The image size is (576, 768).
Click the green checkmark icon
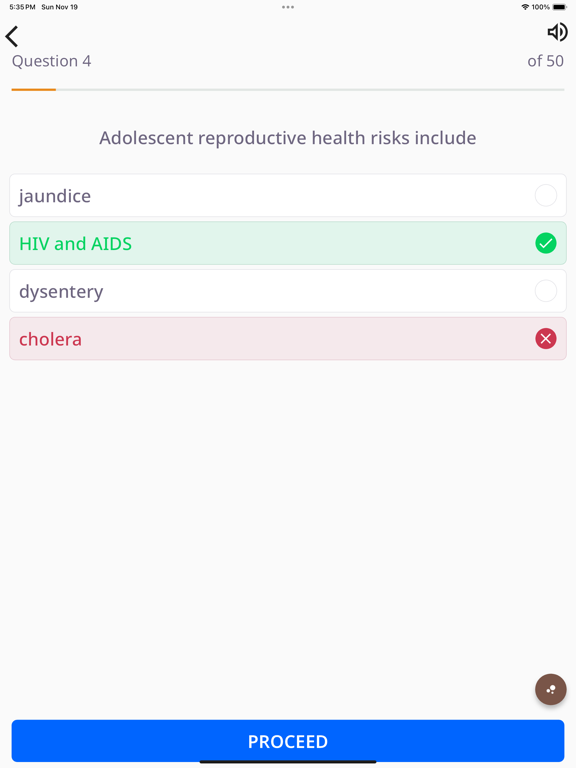click(x=546, y=243)
